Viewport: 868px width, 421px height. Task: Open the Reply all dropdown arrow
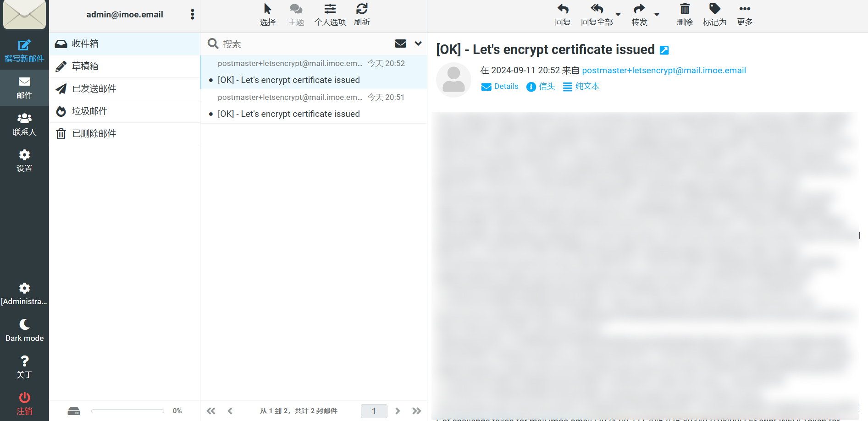point(618,15)
